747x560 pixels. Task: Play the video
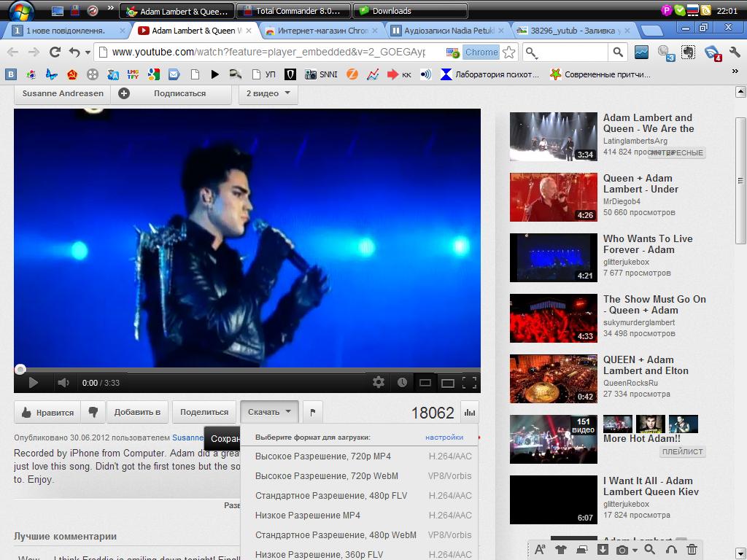point(33,382)
